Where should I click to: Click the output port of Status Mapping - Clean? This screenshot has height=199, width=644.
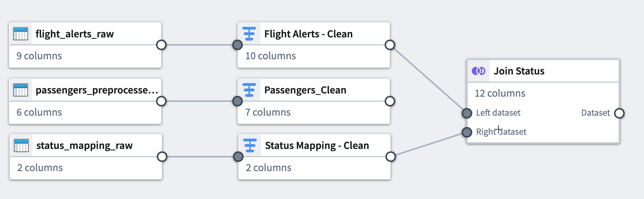pyautogui.click(x=390, y=156)
